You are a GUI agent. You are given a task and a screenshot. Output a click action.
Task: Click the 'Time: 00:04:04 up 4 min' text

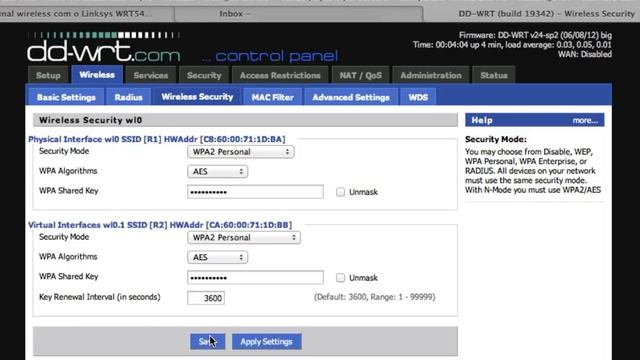[x=512, y=45]
